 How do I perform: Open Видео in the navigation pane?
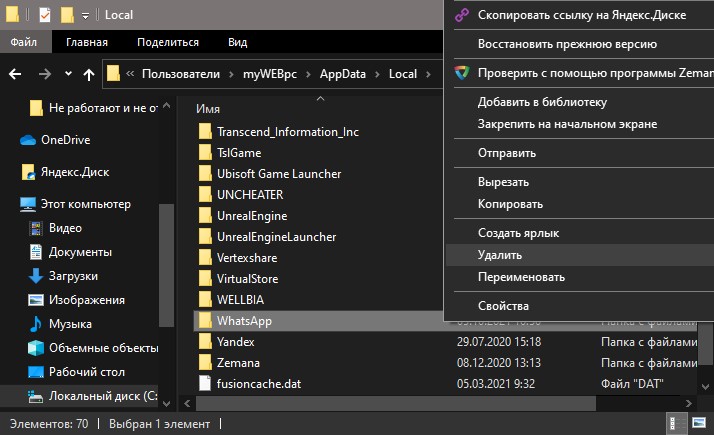pos(65,228)
